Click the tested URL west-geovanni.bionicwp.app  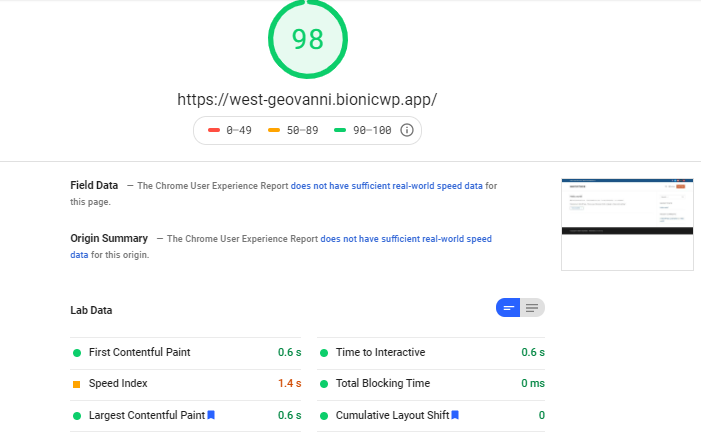coord(307,99)
